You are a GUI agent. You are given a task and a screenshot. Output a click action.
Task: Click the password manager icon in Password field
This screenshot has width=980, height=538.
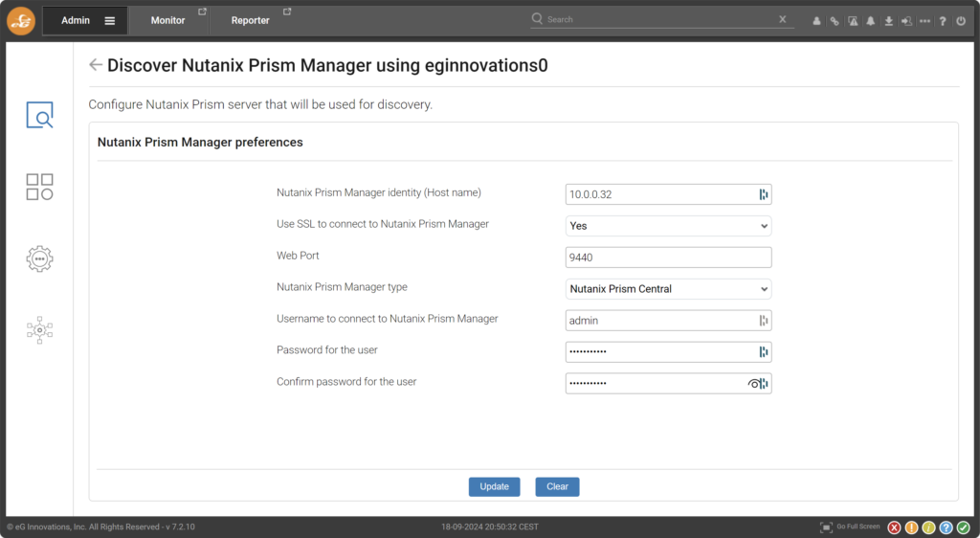pos(763,351)
